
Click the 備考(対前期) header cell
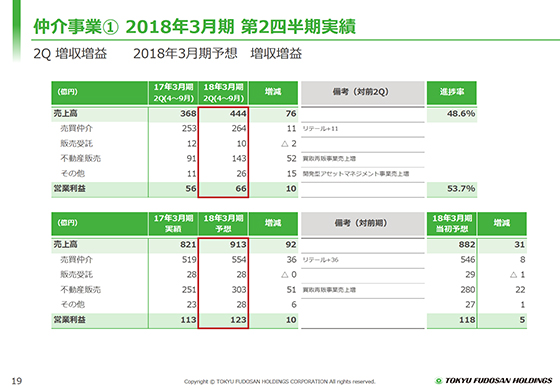point(362,223)
